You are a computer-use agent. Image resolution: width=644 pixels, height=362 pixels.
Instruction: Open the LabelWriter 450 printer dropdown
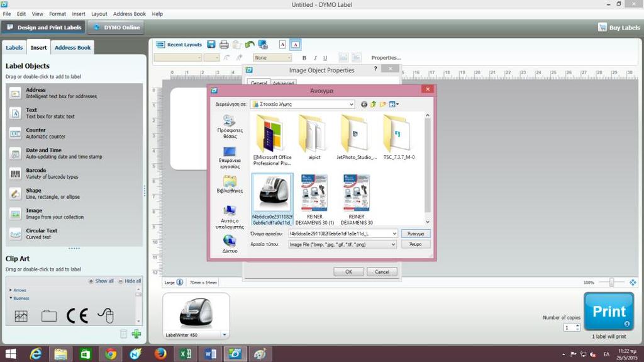pos(225,335)
